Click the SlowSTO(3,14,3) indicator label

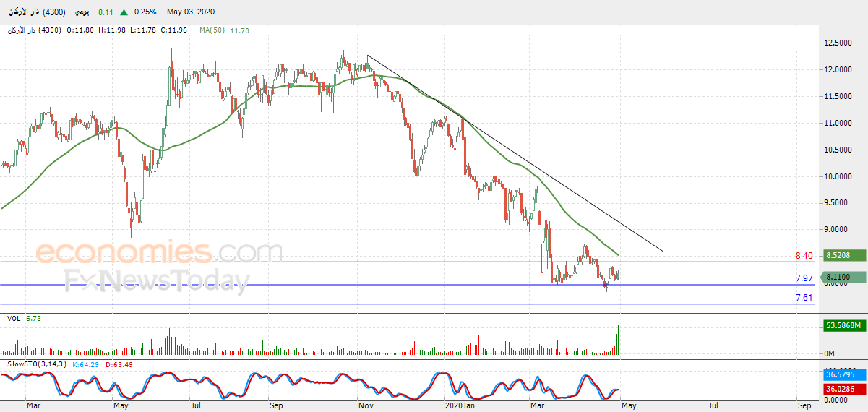(36, 364)
